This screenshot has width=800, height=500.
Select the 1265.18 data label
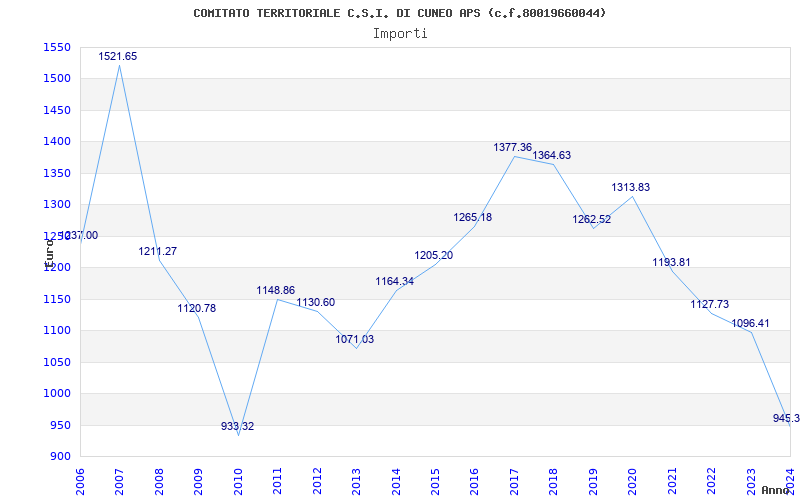tap(473, 218)
